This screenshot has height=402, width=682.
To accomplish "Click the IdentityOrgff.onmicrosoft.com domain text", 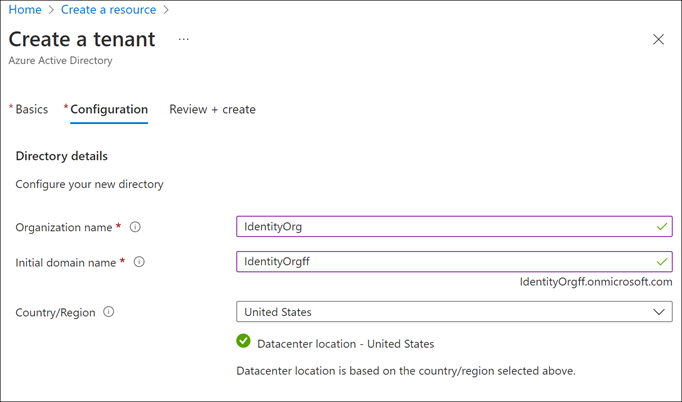I will 596,282.
